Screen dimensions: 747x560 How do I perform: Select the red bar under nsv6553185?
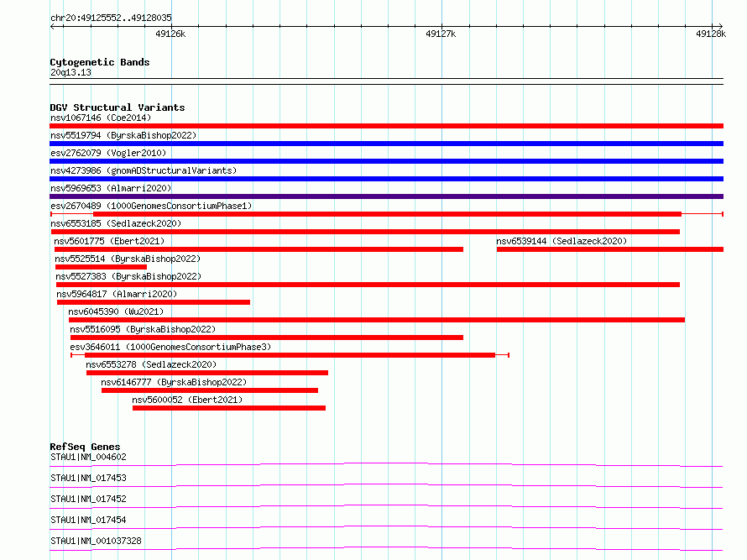[365, 232]
